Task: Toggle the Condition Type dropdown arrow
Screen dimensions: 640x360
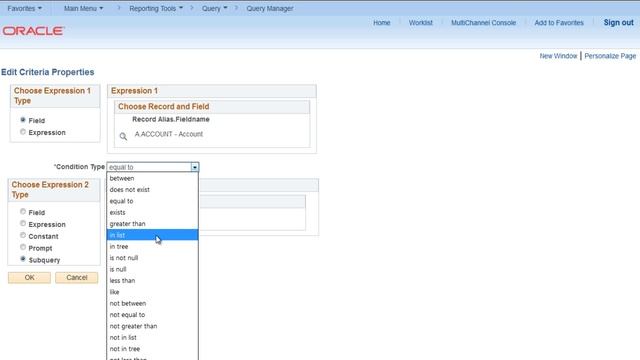Action: click(x=194, y=167)
